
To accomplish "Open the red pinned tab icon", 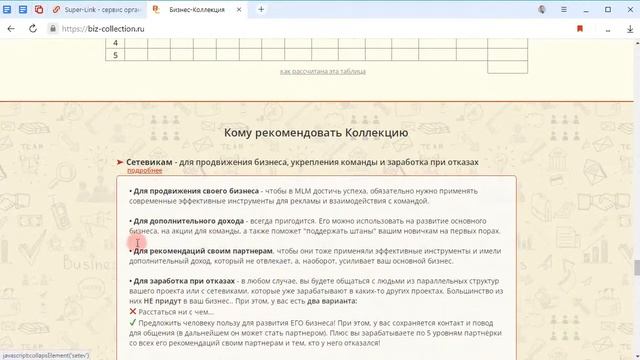I will 39,9.
